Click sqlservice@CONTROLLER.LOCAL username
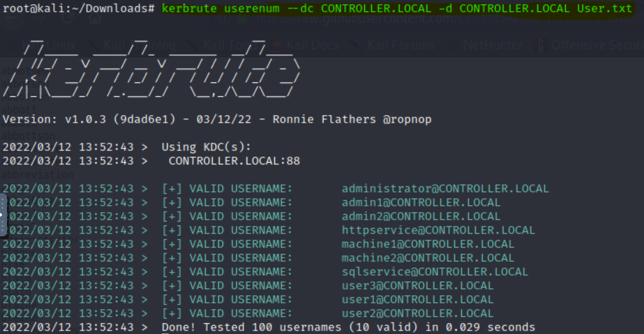 coord(435,272)
